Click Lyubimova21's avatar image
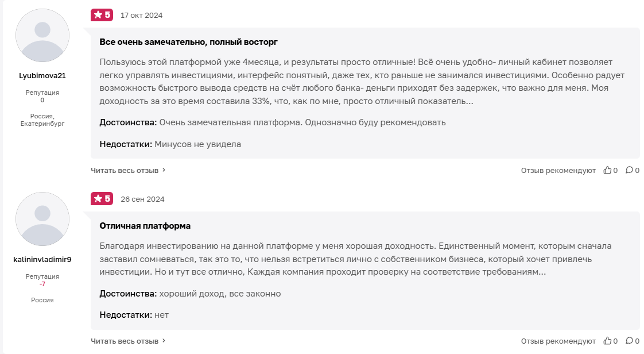644x354 pixels. click(x=42, y=36)
